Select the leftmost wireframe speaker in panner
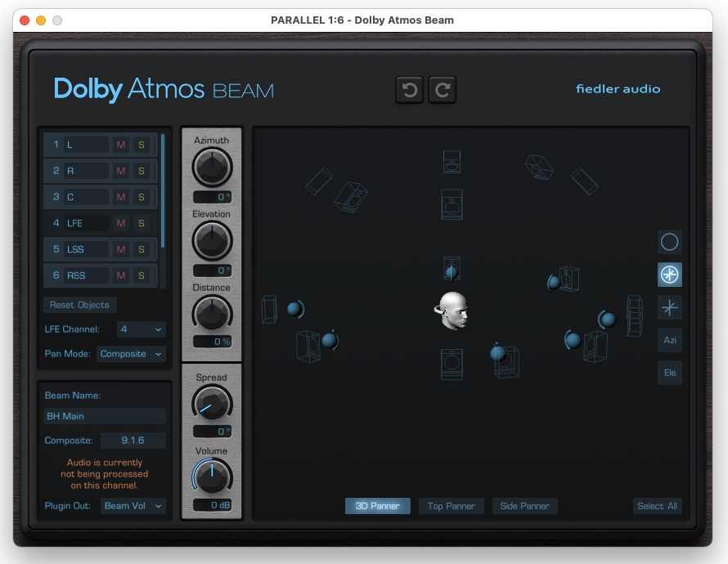This screenshot has height=564, width=728. point(269,309)
